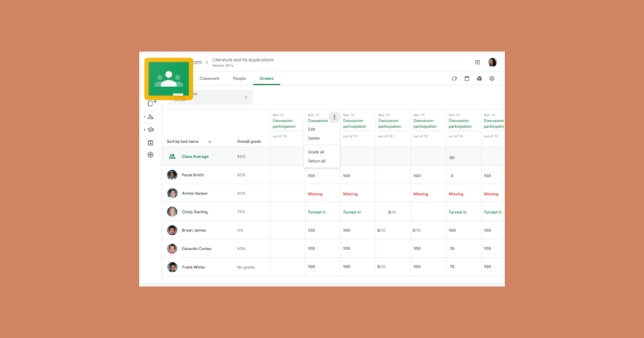Choose Delete from the assignment menu
The width and height of the screenshot is (644, 338).
point(314,138)
